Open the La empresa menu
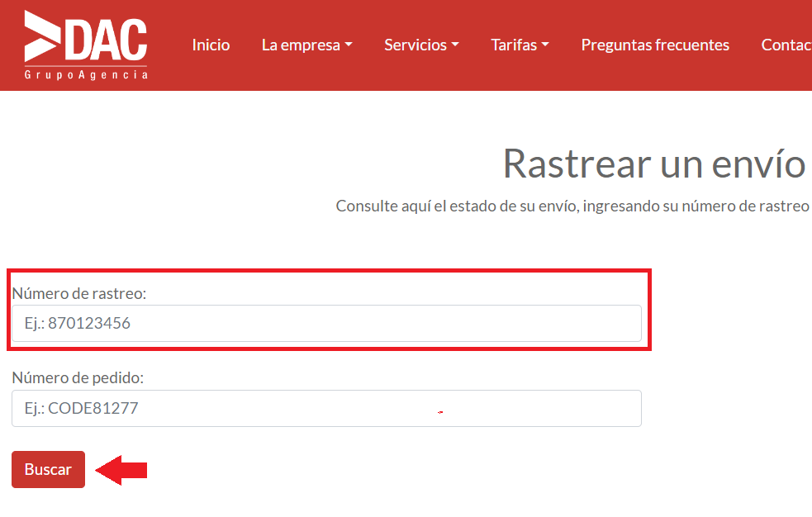The image size is (812, 517). click(x=301, y=45)
